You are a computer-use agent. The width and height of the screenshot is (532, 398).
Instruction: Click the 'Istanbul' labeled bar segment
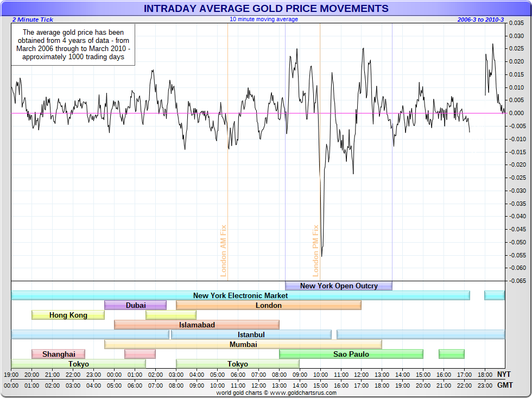(x=251, y=335)
